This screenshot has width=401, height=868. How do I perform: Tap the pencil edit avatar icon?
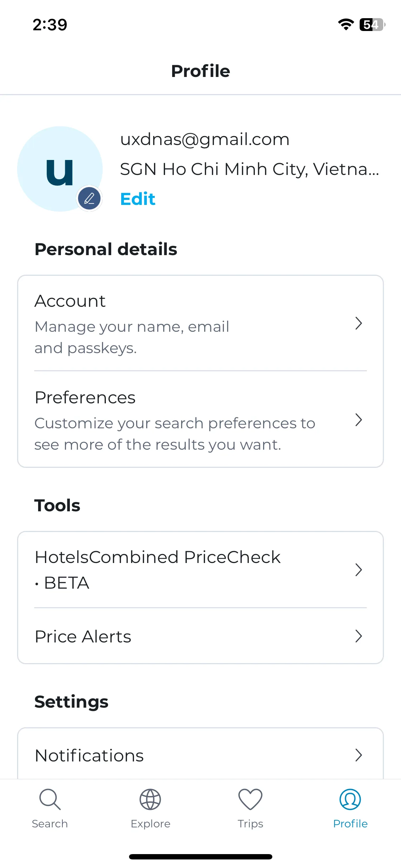click(x=89, y=198)
